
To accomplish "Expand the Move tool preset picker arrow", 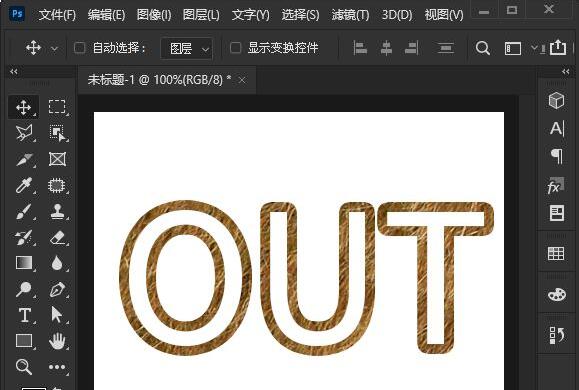I will [x=54, y=48].
